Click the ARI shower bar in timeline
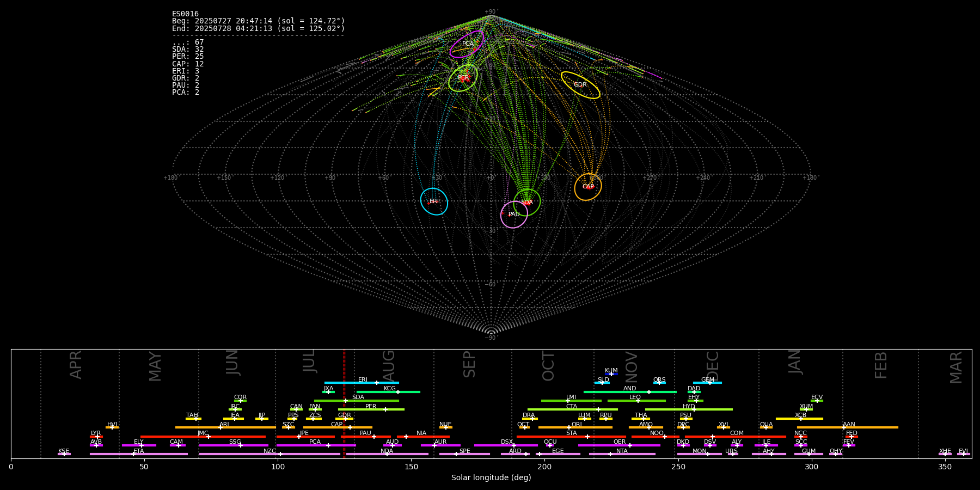980x490 pixels. coord(225,427)
